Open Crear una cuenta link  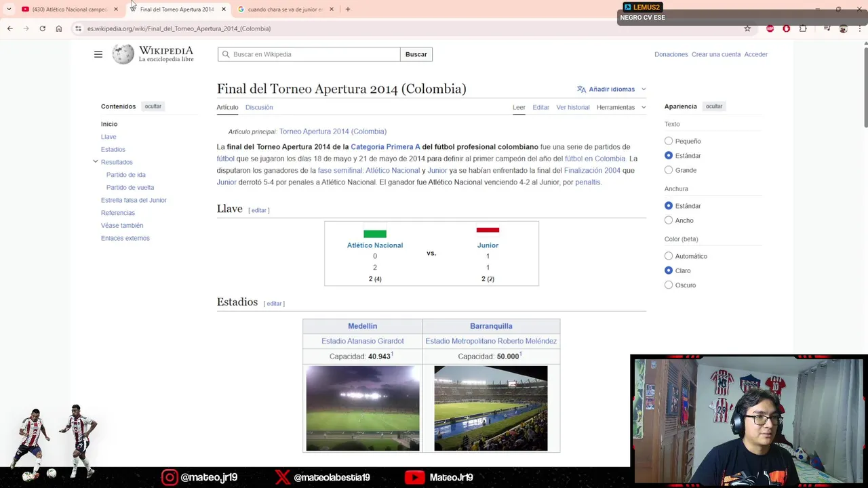tap(716, 54)
